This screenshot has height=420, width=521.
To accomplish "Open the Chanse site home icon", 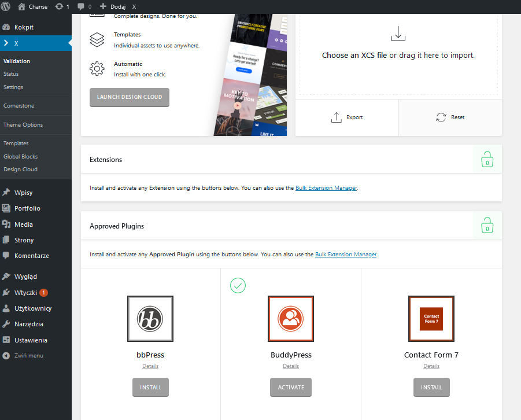I will (21, 6).
